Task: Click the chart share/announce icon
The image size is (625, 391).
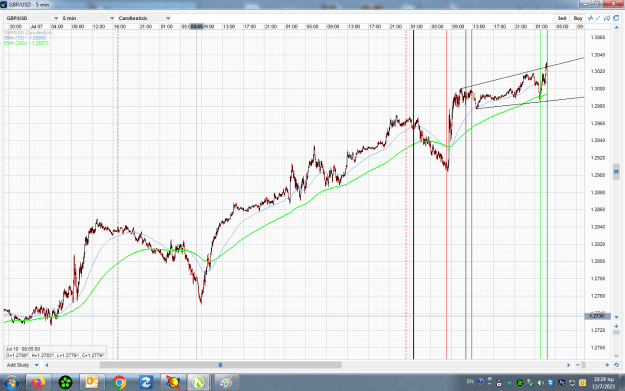Action: (x=607, y=18)
